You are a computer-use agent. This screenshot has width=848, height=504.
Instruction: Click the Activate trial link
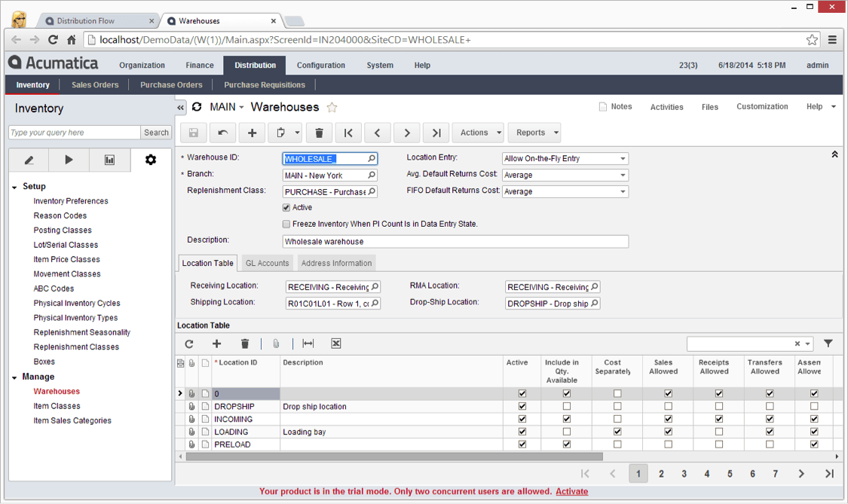(571, 491)
